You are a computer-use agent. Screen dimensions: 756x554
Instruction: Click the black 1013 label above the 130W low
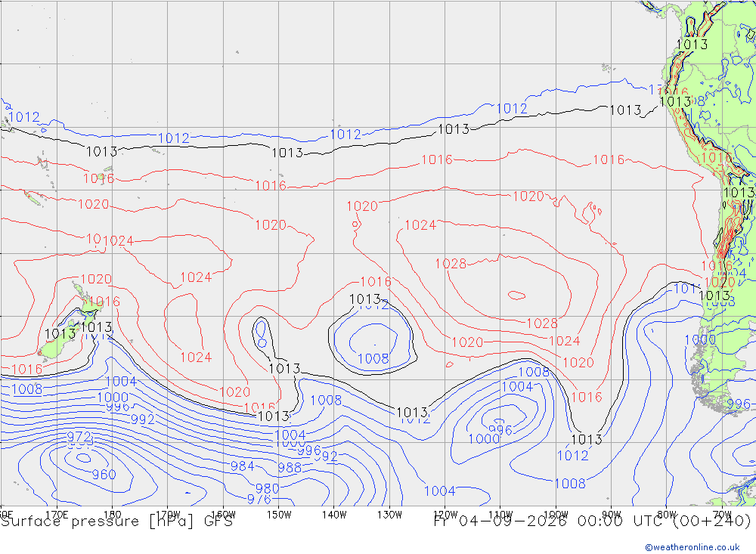tap(365, 299)
